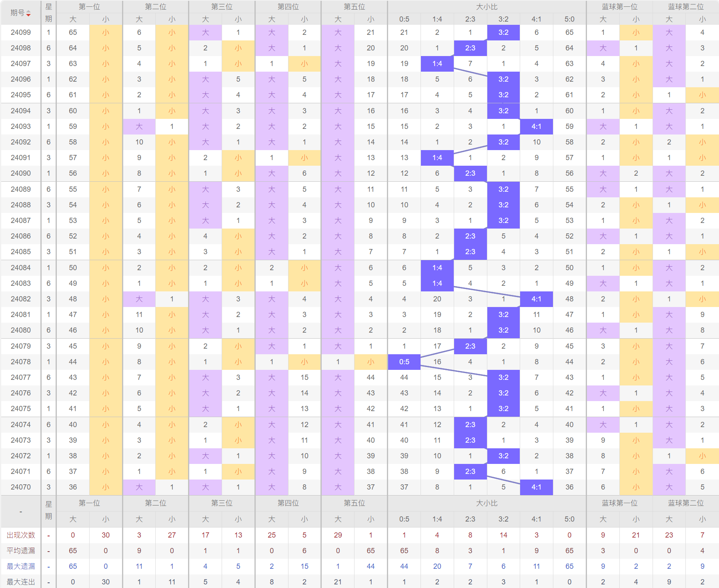This screenshot has height=588, width=719.
Task: Click period number 24080
Action: point(21,330)
